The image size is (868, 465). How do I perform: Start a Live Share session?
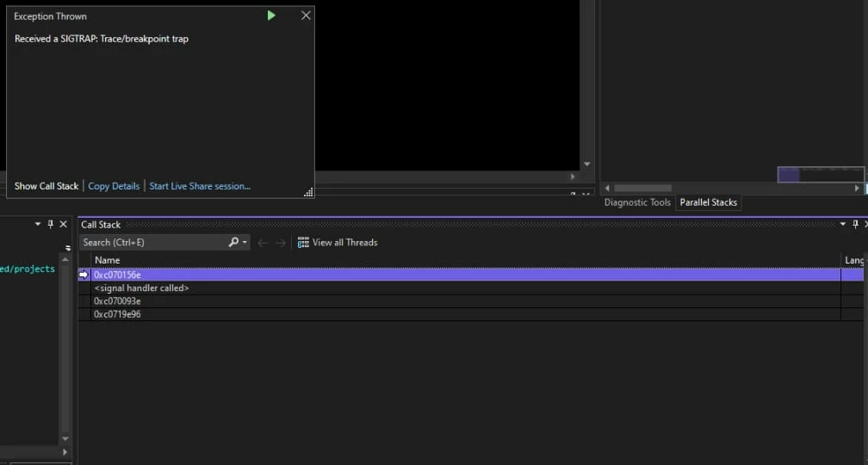point(200,186)
